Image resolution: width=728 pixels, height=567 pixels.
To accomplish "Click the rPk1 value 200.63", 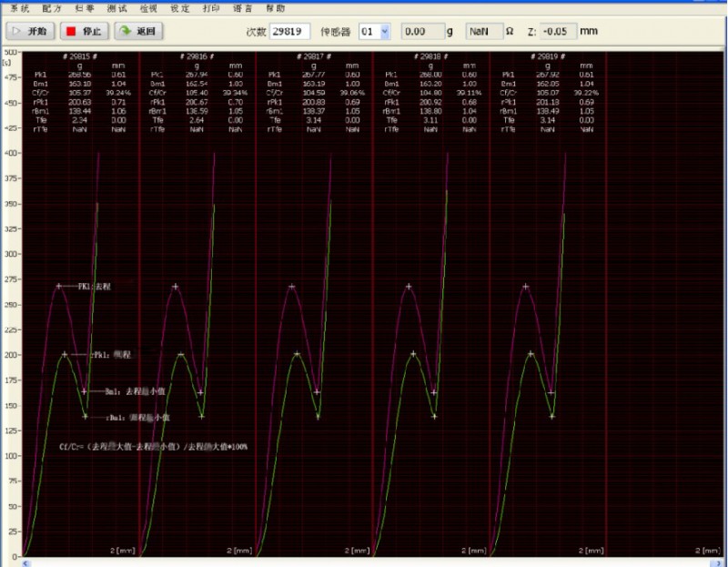I will [x=80, y=102].
